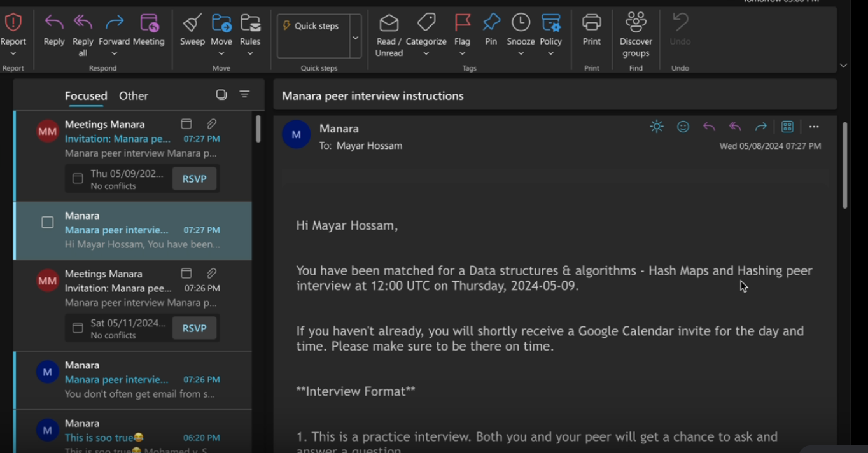Check the selected Manara email checkbox
Image resolution: width=868 pixels, height=453 pixels.
(x=48, y=223)
